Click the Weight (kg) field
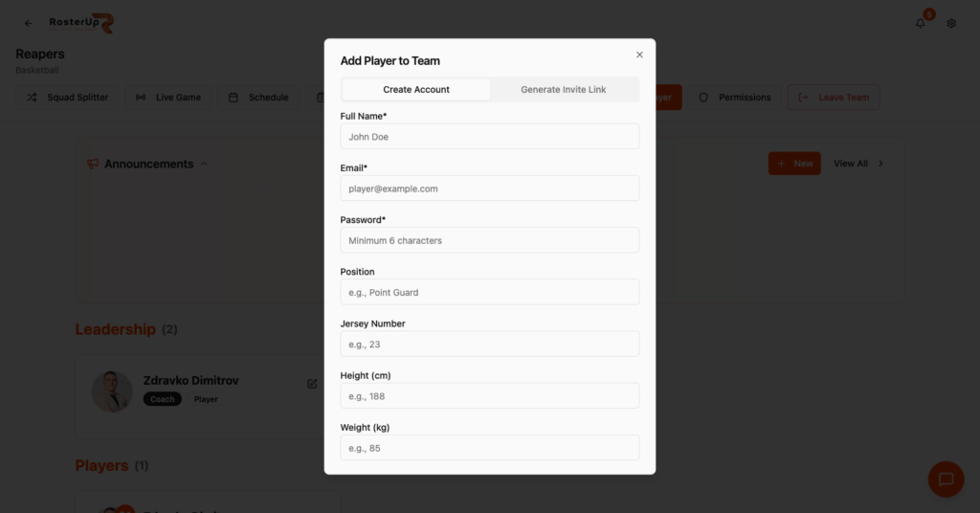The height and width of the screenshot is (513, 980). 489,447
